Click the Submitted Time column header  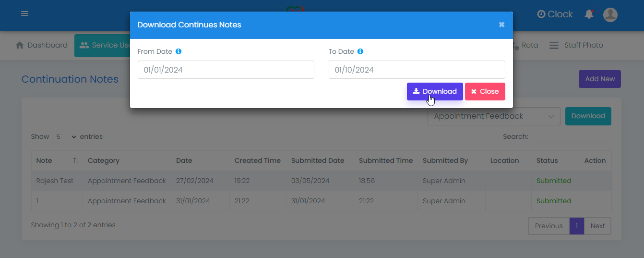386,160
